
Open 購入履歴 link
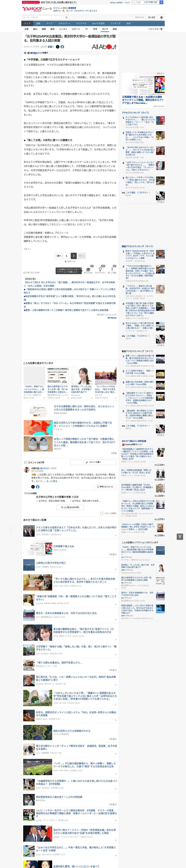coord(152,18)
